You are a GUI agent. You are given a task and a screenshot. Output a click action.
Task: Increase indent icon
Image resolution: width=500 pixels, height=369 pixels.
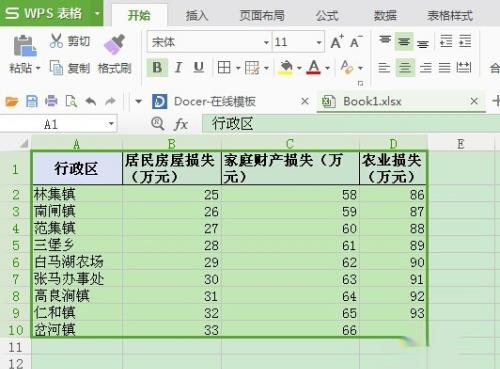(465, 41)
